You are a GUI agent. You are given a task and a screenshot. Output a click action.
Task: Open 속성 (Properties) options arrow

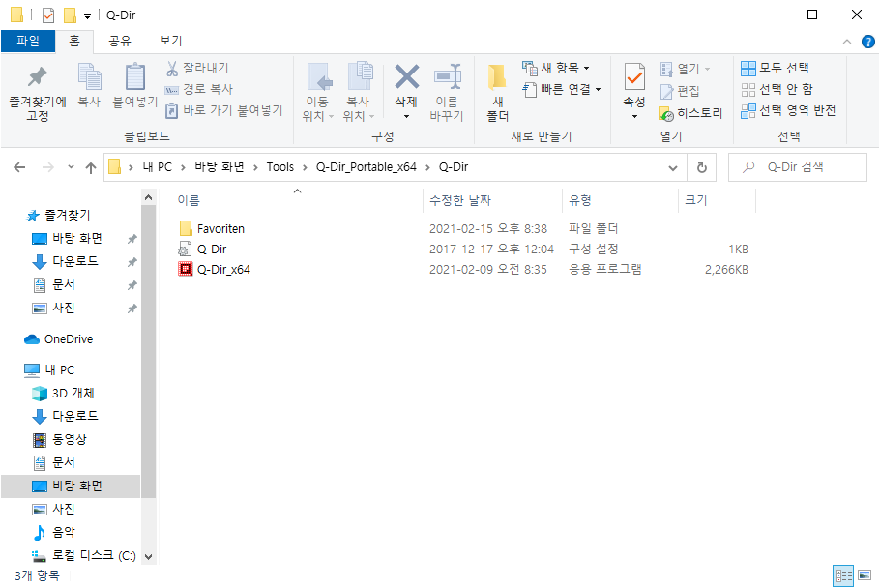(x=634, y=116)
